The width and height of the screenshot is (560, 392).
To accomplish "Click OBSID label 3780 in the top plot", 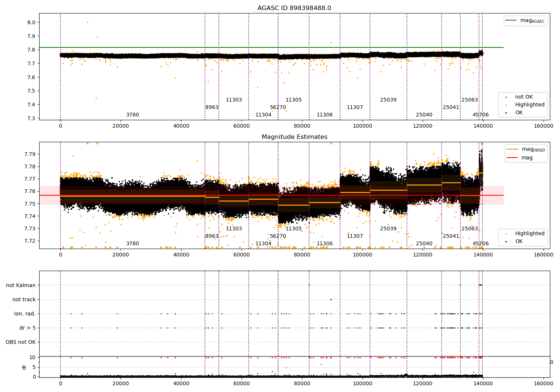I will [x=133, y=115].
